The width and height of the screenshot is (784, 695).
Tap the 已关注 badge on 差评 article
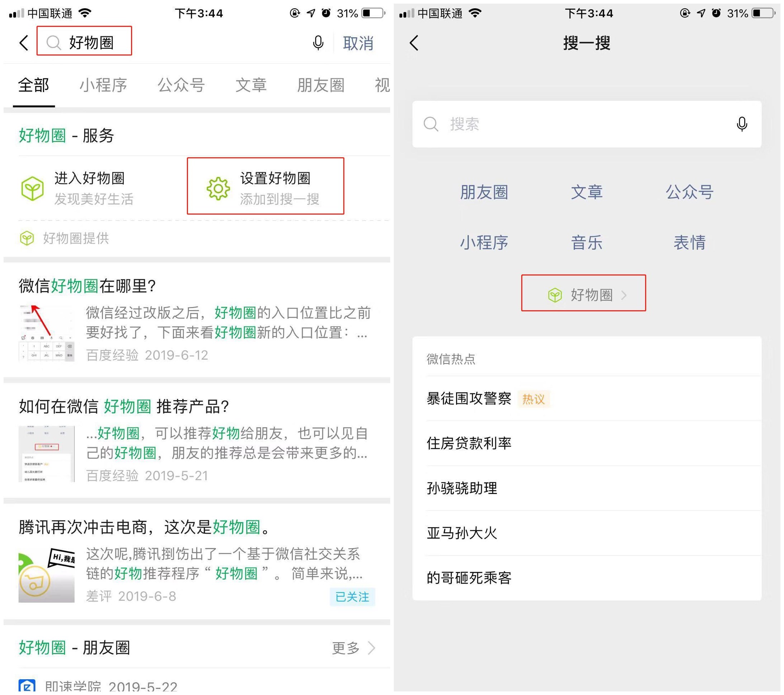(x=352, y=597)
